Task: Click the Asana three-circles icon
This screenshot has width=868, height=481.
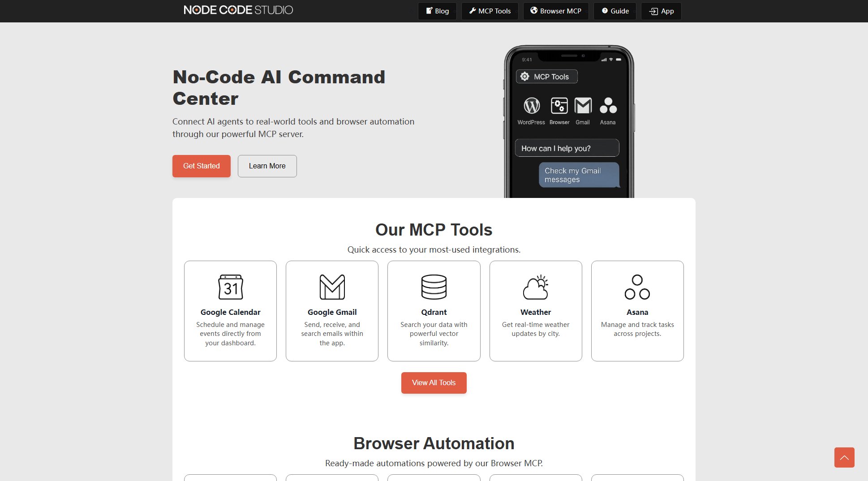Action: (x=637, y=287)
